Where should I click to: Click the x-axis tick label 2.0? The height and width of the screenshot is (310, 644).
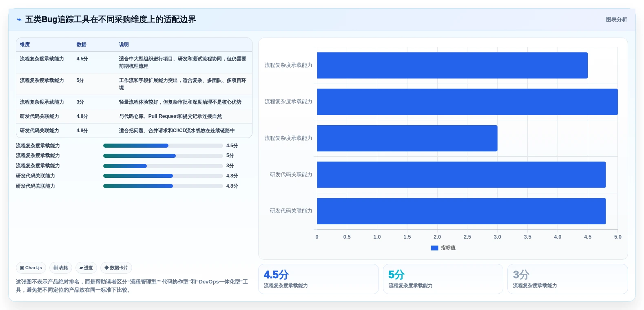[437, 237]
